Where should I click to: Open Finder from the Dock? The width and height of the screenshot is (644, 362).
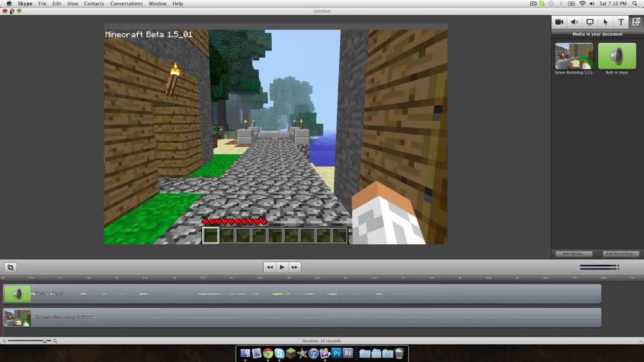click(x=245, y=353)
